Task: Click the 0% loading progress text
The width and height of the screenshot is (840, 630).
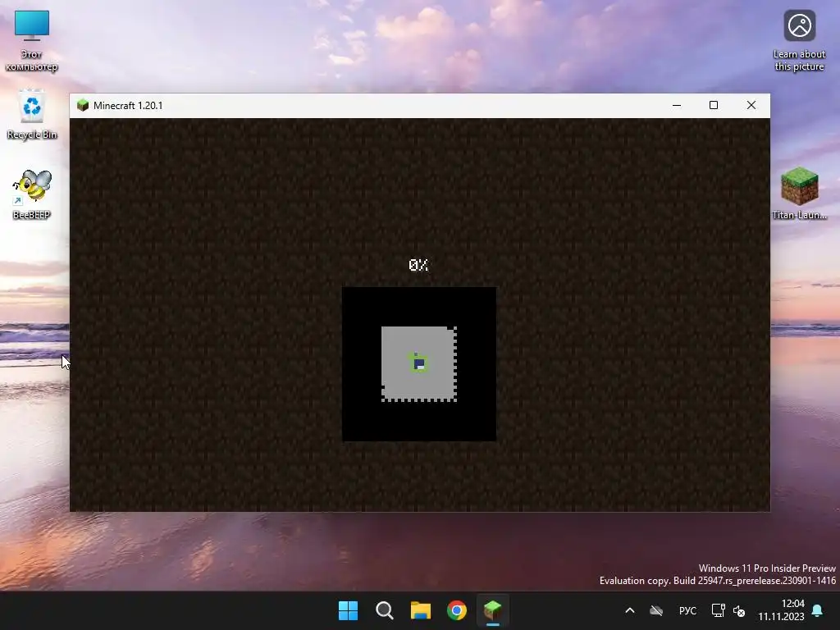Action: point(418,265)
